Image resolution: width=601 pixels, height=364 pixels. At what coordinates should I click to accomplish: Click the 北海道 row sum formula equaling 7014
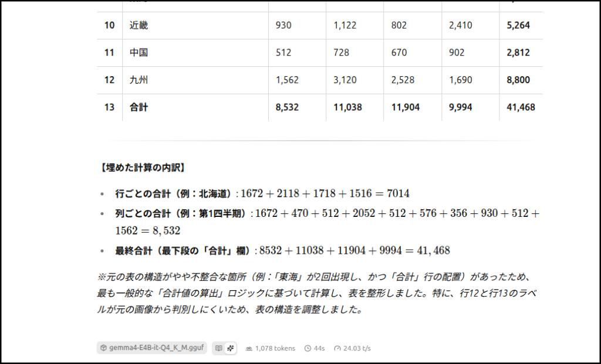click(x=325, y=193)
